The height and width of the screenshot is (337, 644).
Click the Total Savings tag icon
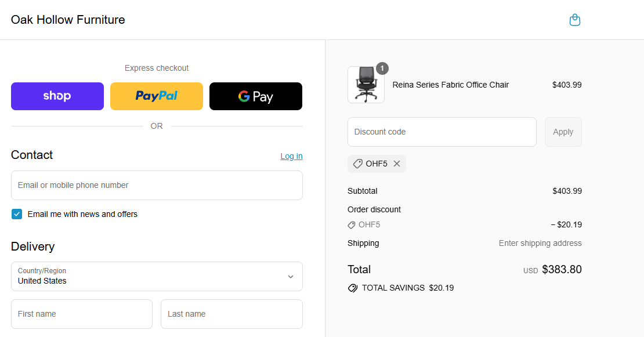point(352,288)
